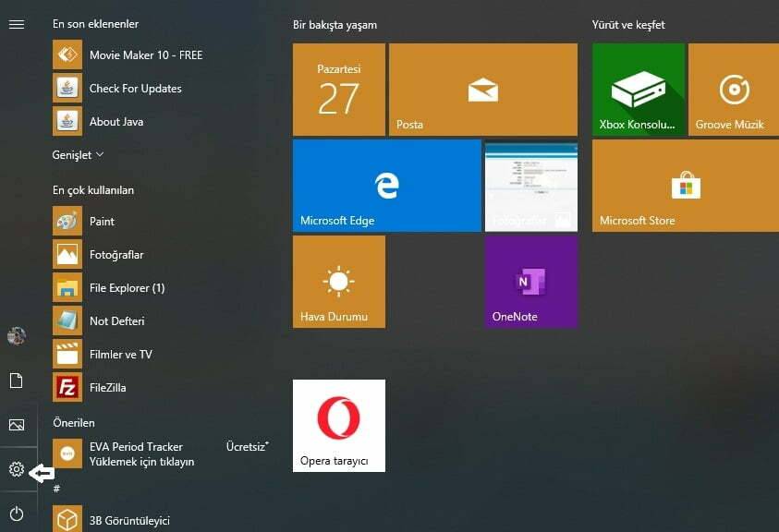
Task: Open 3B Görüntüleyici app icon
Action: pyautogui.click(x=67, y=519)
